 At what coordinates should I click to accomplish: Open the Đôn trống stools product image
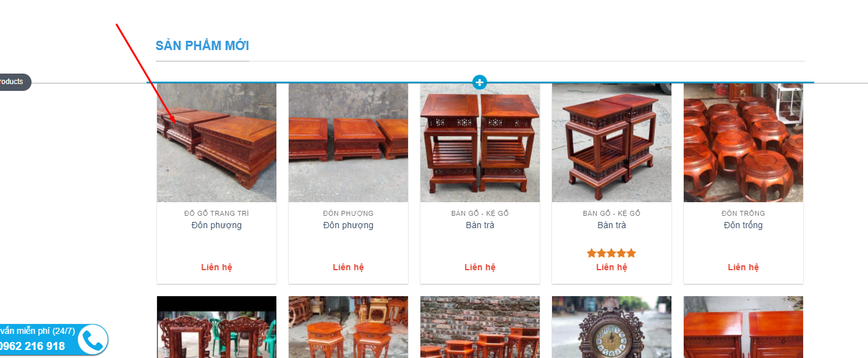(x=743, y=143)
